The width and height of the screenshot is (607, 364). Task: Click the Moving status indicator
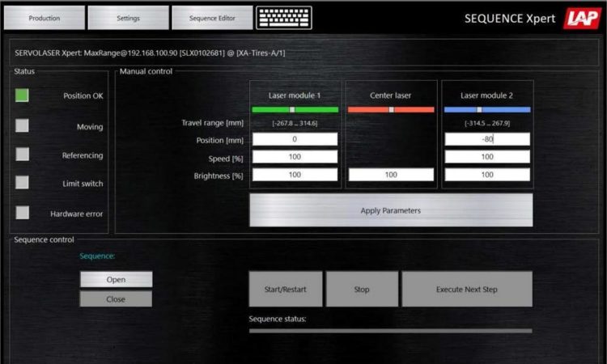tap(22, 125)
